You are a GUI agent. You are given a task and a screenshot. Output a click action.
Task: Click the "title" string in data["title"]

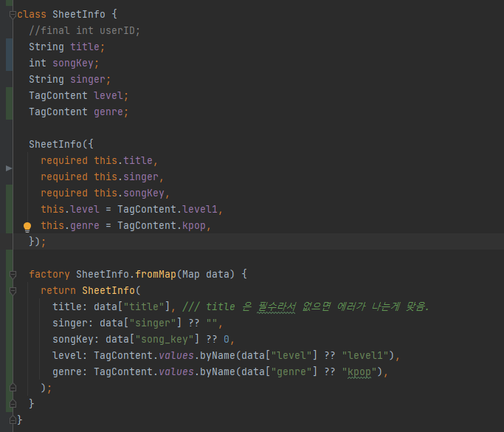144,307
